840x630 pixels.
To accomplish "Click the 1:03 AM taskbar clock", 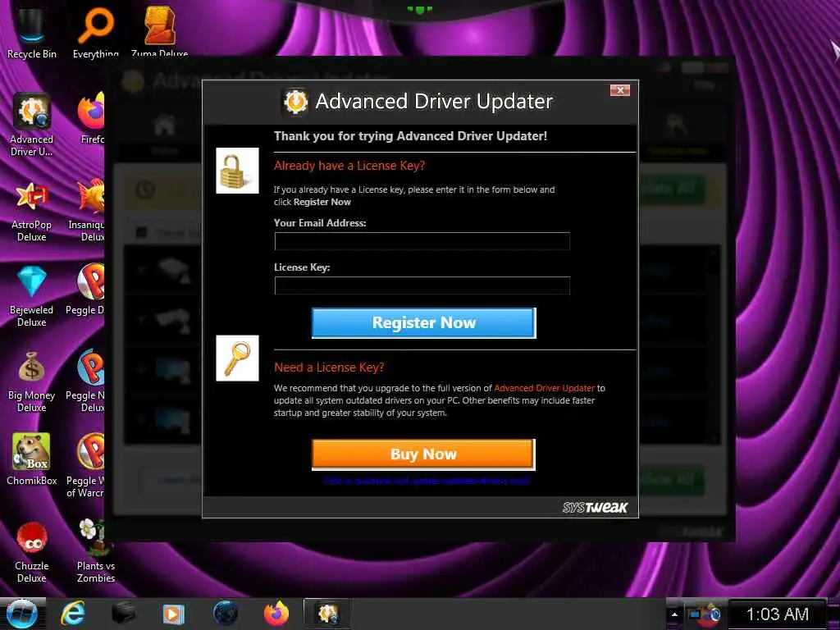I will point(777,614).
